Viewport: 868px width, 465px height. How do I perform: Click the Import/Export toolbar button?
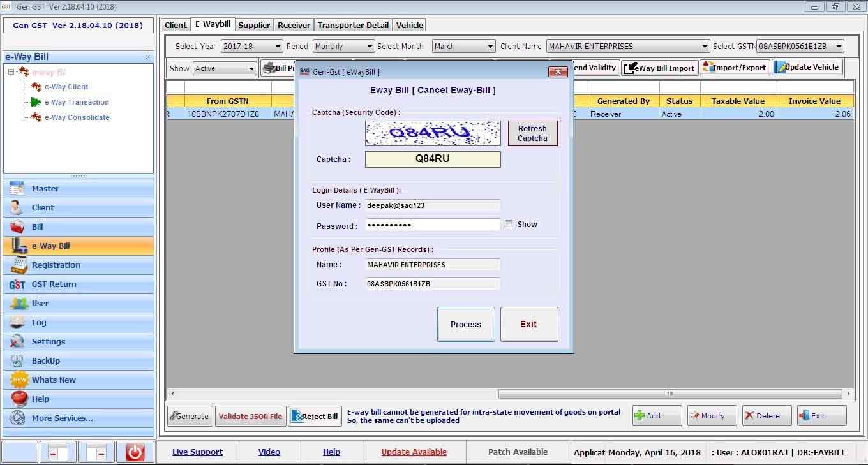[x=735, y=68]
